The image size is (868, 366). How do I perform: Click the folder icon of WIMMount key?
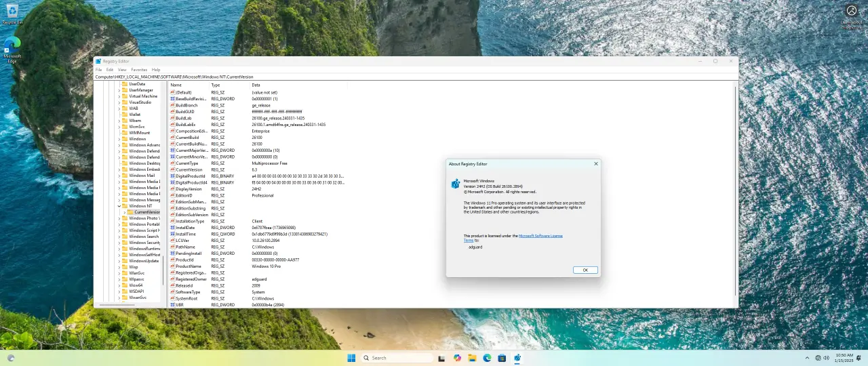(x=125, y=133)
